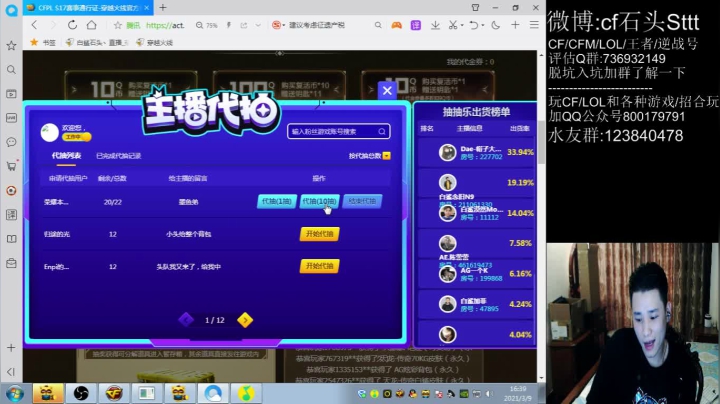Open the 75% zoom control
The image size is (720, 404).
click(x=207, y=25)
